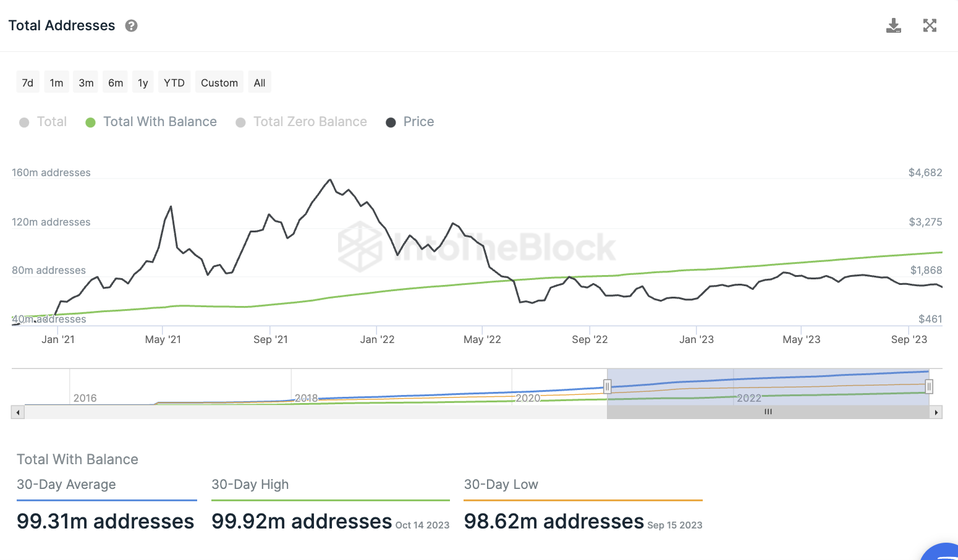Click the navigator scrollbar thumb grip
The height and width of the screenshot is (560, 958).
(768, 412)
